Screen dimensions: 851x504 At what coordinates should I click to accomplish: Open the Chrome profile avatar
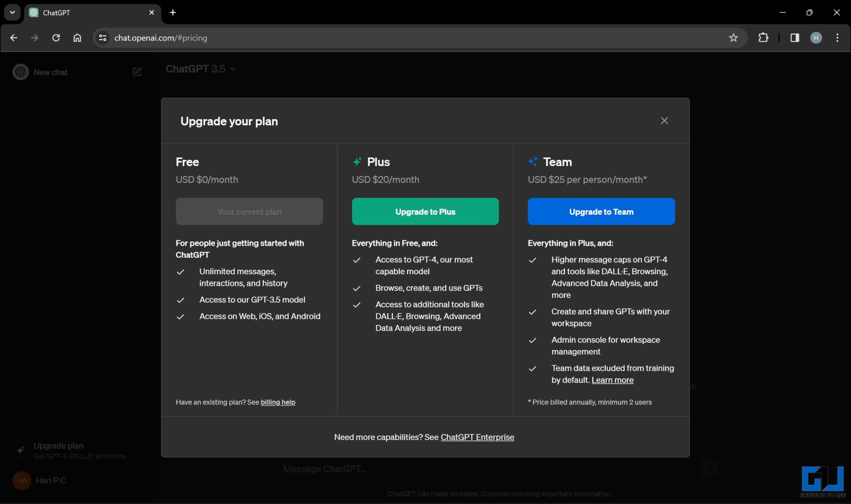816,38
